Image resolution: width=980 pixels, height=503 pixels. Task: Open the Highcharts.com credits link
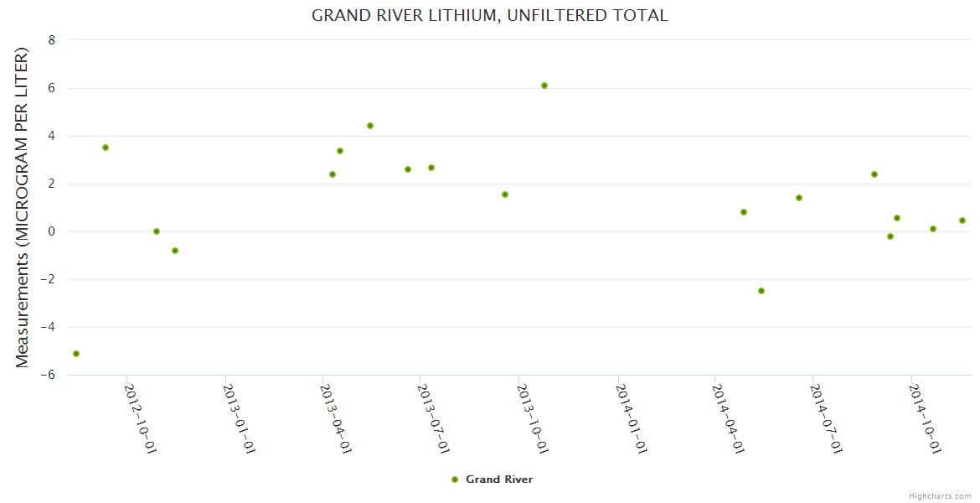point(940,496)
